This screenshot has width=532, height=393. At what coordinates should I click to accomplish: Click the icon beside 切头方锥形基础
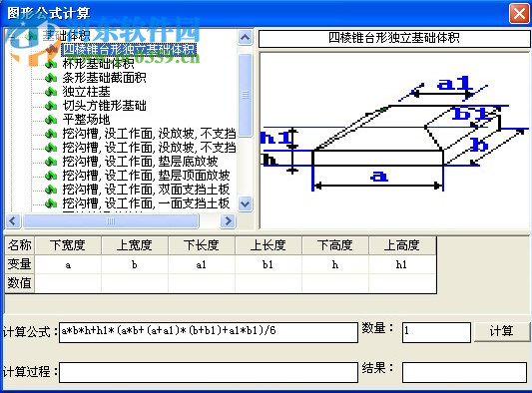tap(51, 106)
